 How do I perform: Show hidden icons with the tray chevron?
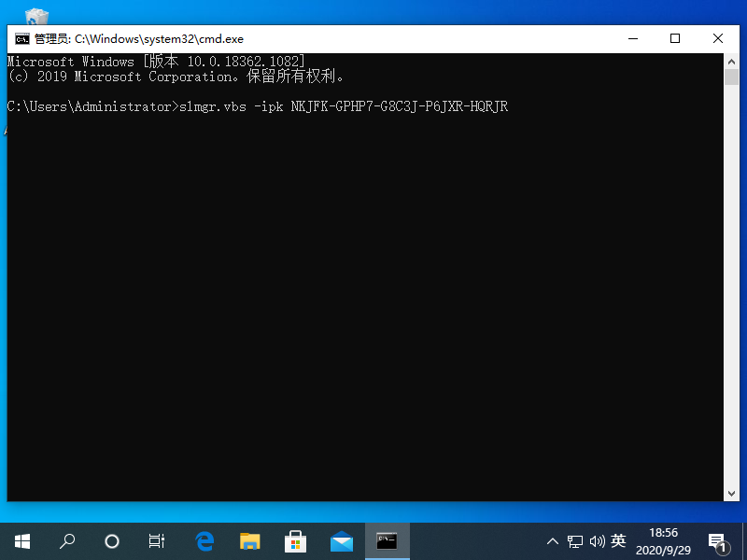(x=553, y=541)
